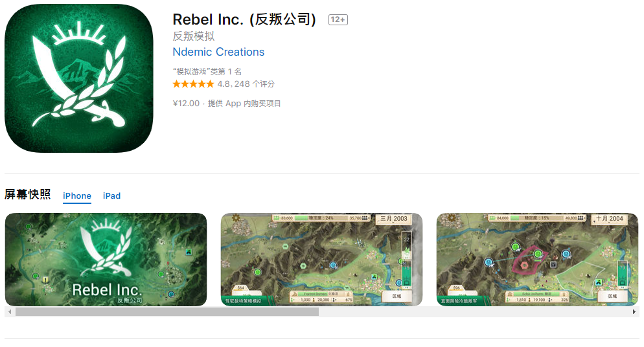Viewport: 644px width, 347px height.
Task: Click the 区域 button in third screenshot
Action: click(612, 296)
